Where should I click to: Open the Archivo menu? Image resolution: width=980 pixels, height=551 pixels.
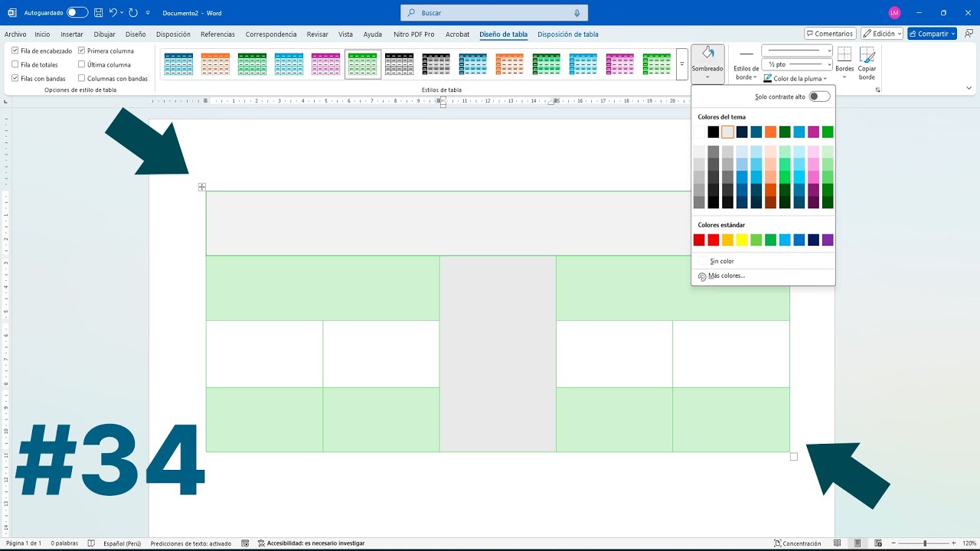(15, 34)
